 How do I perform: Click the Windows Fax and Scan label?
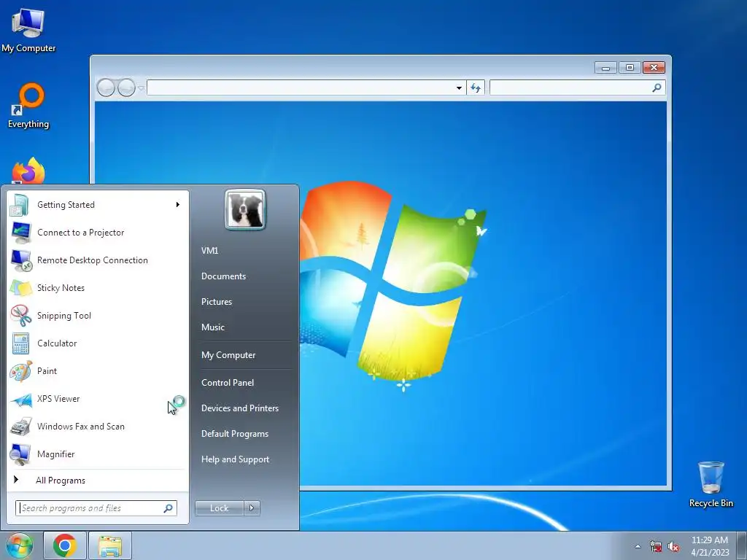point(80,426)
